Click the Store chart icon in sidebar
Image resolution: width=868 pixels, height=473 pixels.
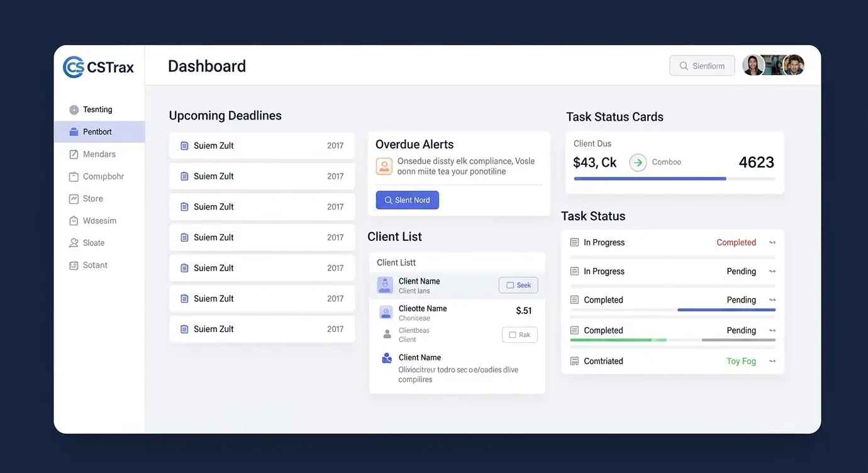(x=74, y=199)
